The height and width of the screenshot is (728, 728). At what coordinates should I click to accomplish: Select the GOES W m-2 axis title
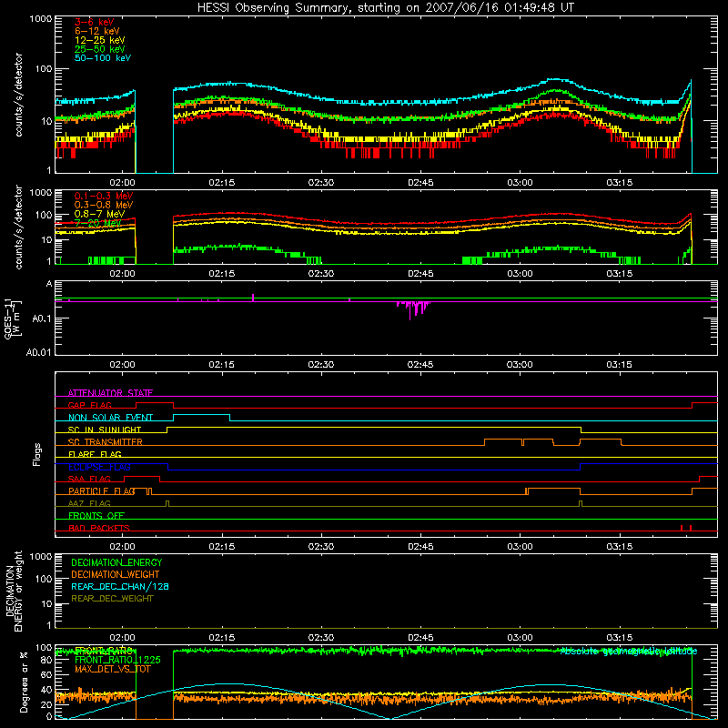click(x=12, y=318)
